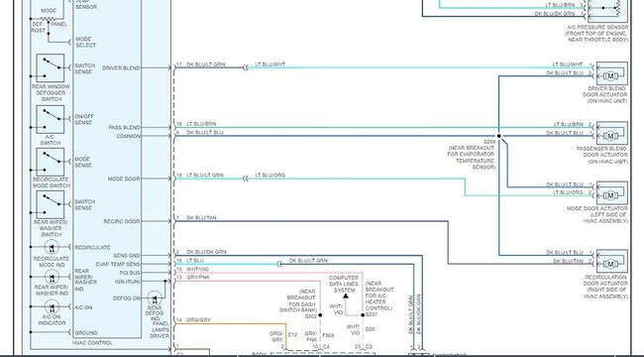Screen dimensions: 644x357
Task: Select the driver blend door actuator motor symbol
Action: (x=610, y=76)
